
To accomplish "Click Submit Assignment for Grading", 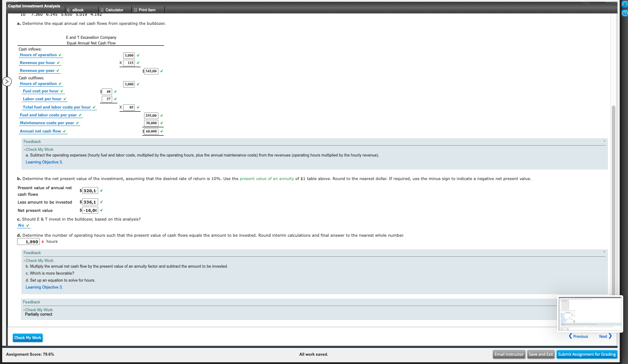I will [587, 354].
